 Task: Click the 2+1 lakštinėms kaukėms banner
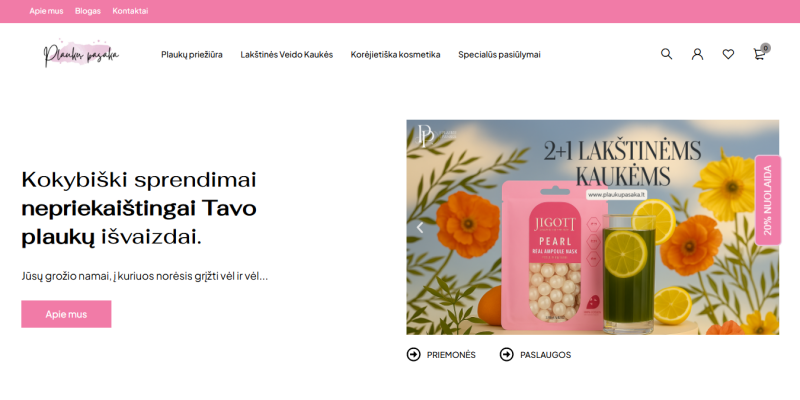click(x=592, y=228)
